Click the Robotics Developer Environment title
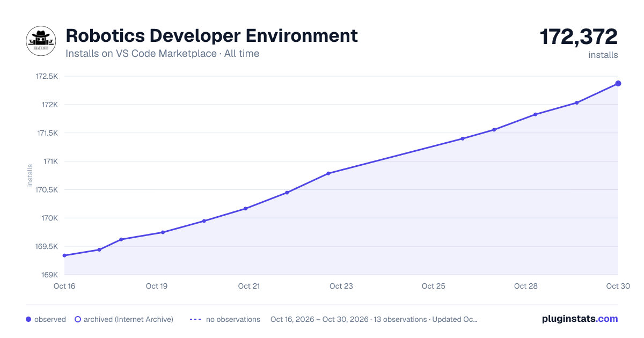 pos(211,35)
